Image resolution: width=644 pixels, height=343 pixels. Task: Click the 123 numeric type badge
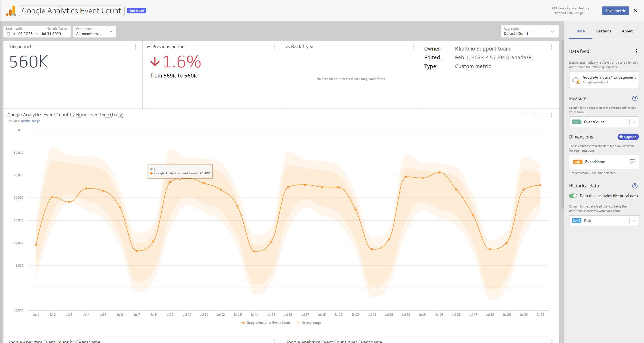tap(577, 122)
